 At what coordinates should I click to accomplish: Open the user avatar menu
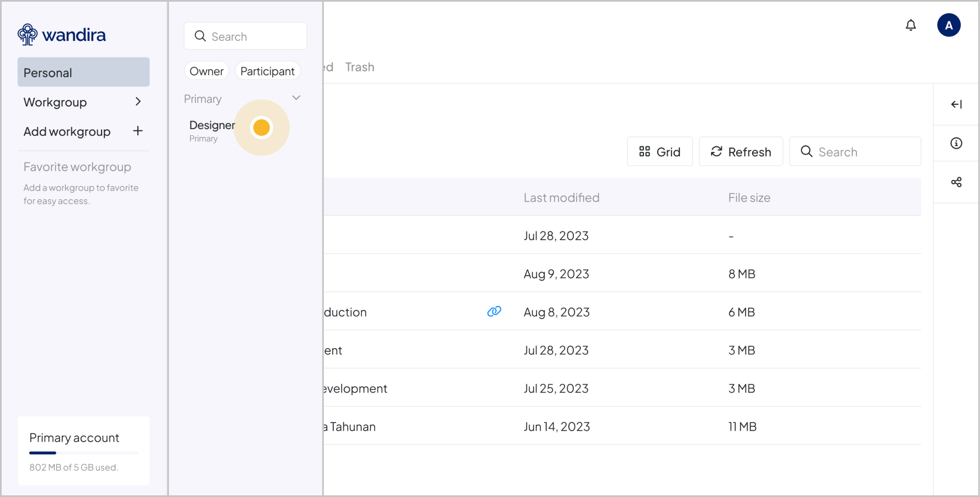pyautogui.click(x=949, y=25)
